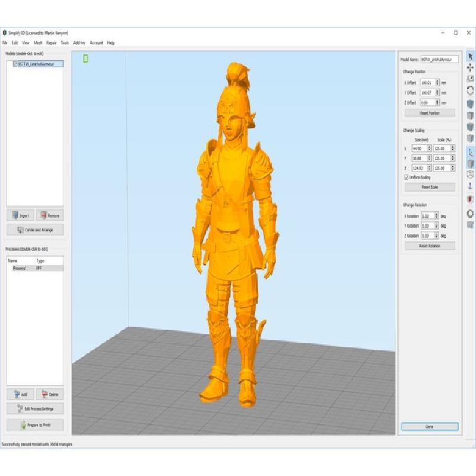Screen dimensions: 476x476
Task: Click the Y size (mm) field
Action: coord(419,158)
